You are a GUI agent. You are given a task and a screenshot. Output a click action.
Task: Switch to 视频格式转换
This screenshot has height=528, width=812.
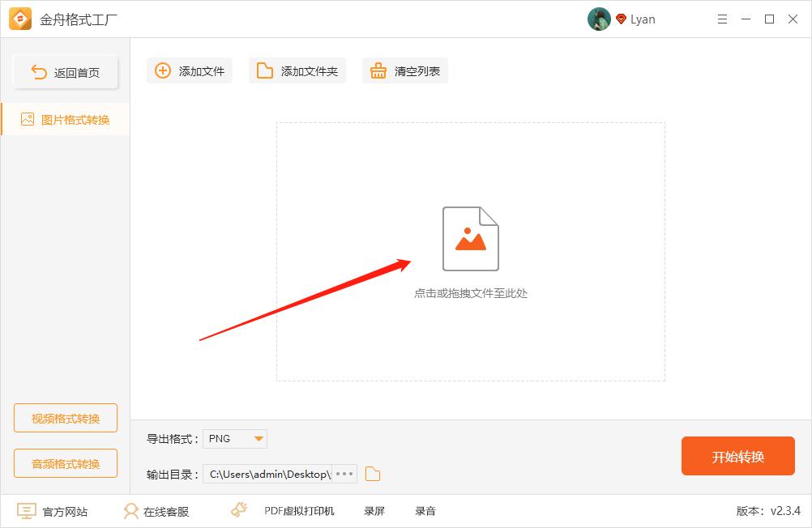pyautogui.click(x=65, y=418)
